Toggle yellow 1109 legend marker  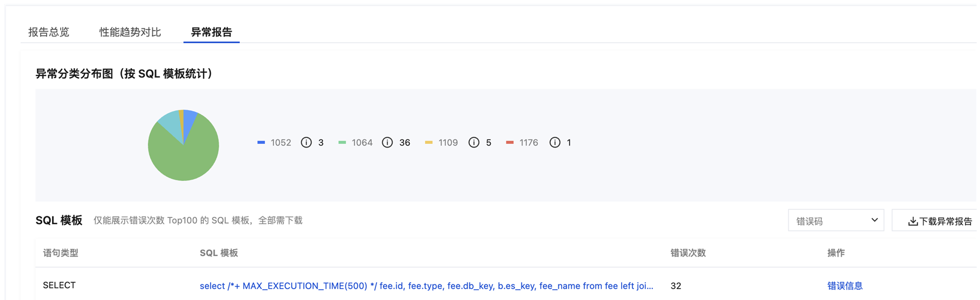[x=429, y=142]
